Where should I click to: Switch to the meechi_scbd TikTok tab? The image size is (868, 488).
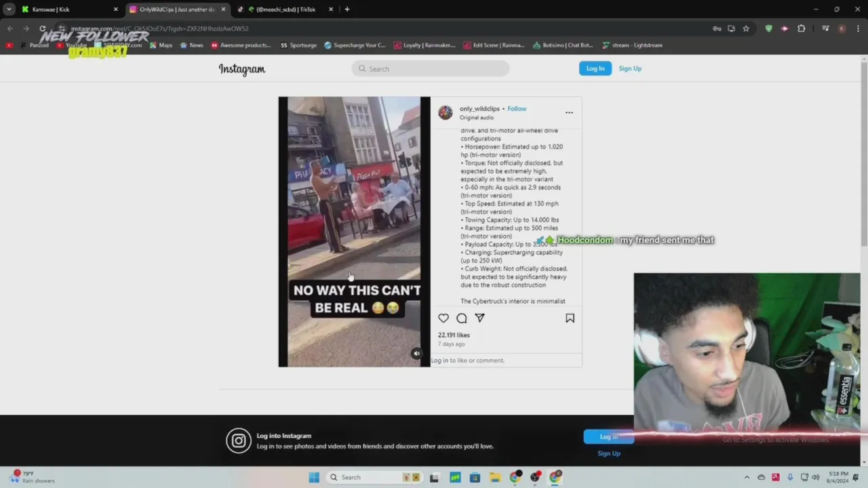coord(285,9)
